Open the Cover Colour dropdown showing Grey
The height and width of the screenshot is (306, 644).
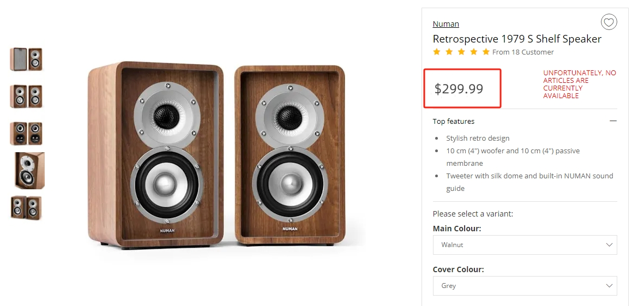[x=525, y=286]
